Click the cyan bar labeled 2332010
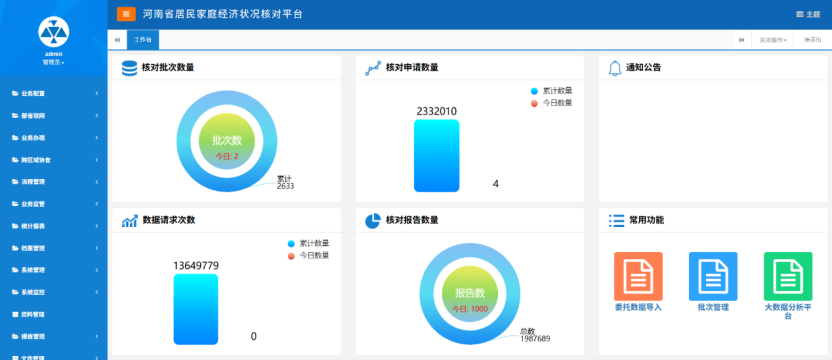The height and width of the screenshot is (360, 832). [x=437, y=156]
